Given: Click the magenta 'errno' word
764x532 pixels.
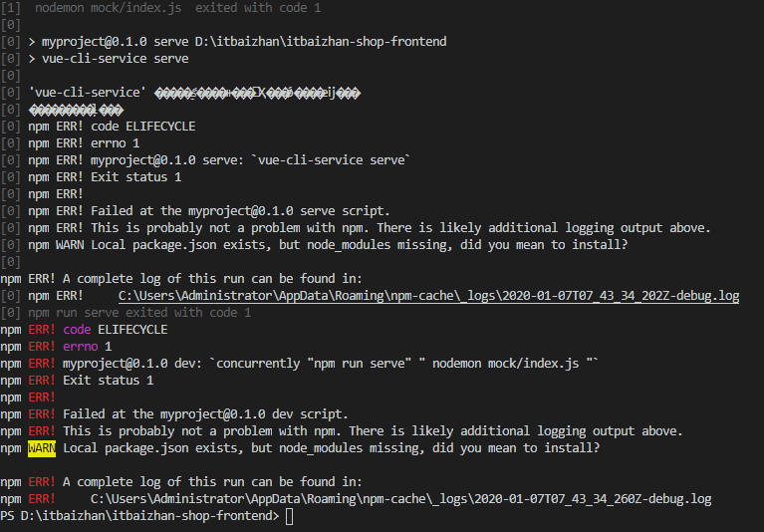Looking at the screenshot, I should 81,347.
